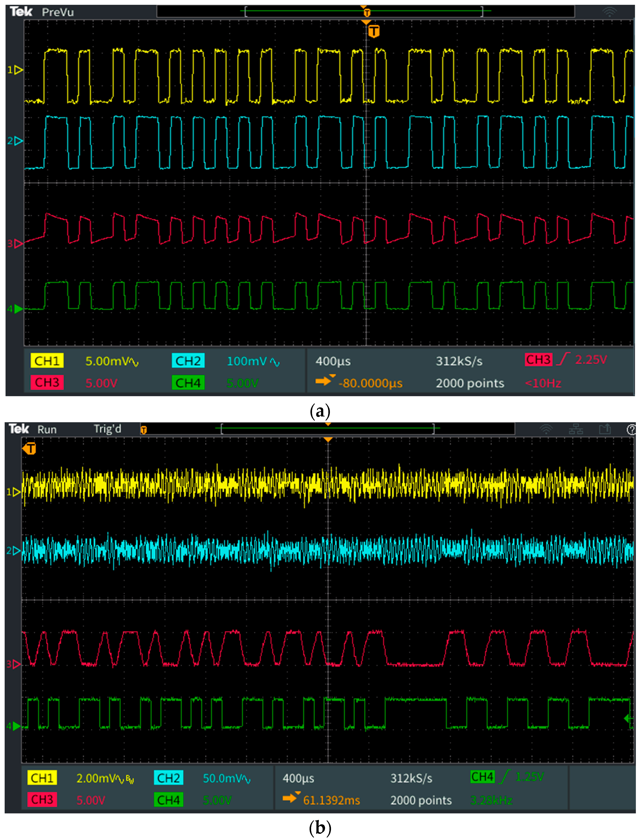The height and width of the screenshot is (840, 641).
Task: Click Wi-Fi icon in panel (b) header
Action: click(x=546, y=429)
